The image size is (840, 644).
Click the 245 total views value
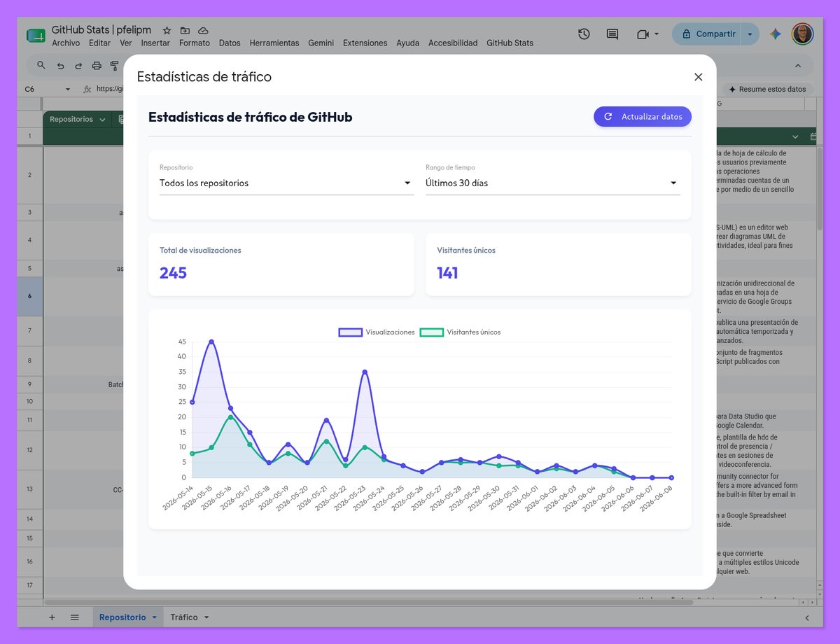tap(173, 273)
